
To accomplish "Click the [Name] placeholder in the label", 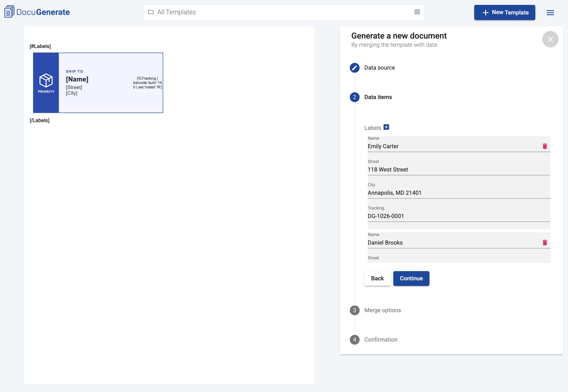I will point(77,79).
